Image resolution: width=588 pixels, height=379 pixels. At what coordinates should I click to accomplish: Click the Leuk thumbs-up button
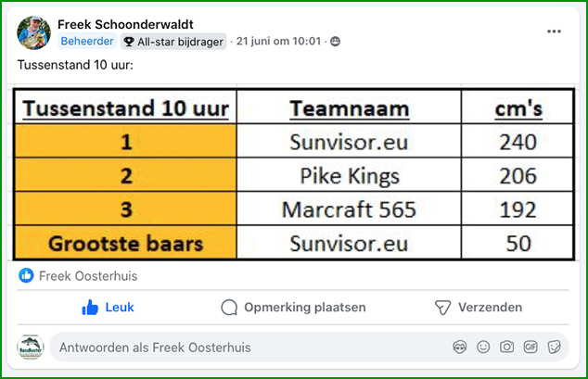pyautogui.click(x=108, y=308)
